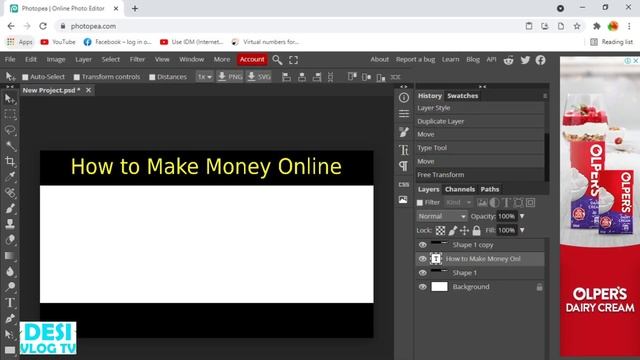Open the info panel icon
This screenshot has height=360, width=640.
click(x=404, y=98)
